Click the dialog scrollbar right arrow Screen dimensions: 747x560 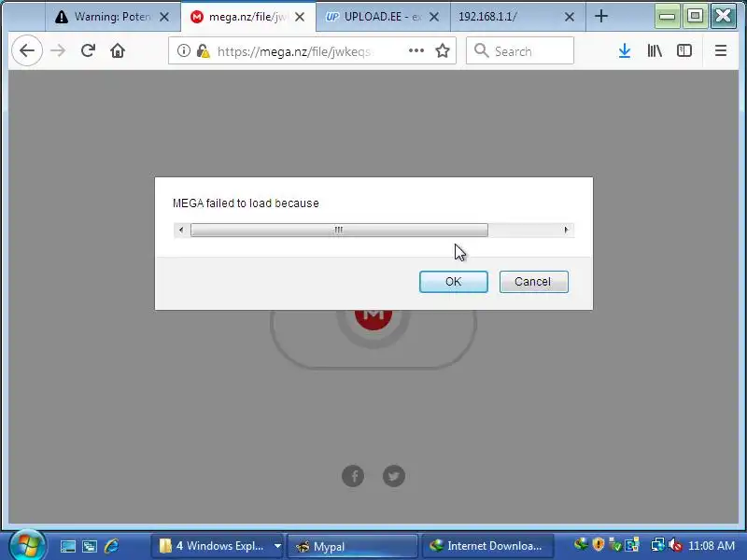(x=566, y=230)
